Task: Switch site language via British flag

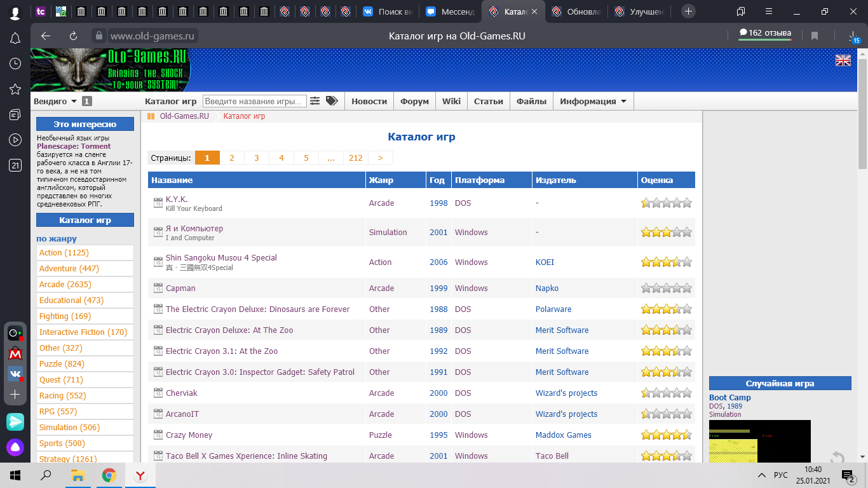Action: click(x=843, y=60)
